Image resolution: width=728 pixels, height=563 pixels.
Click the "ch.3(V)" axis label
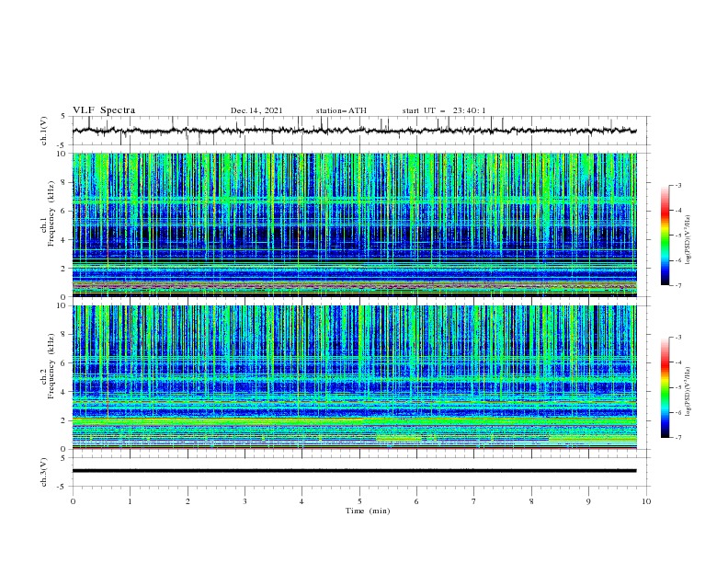coord(44,472)
